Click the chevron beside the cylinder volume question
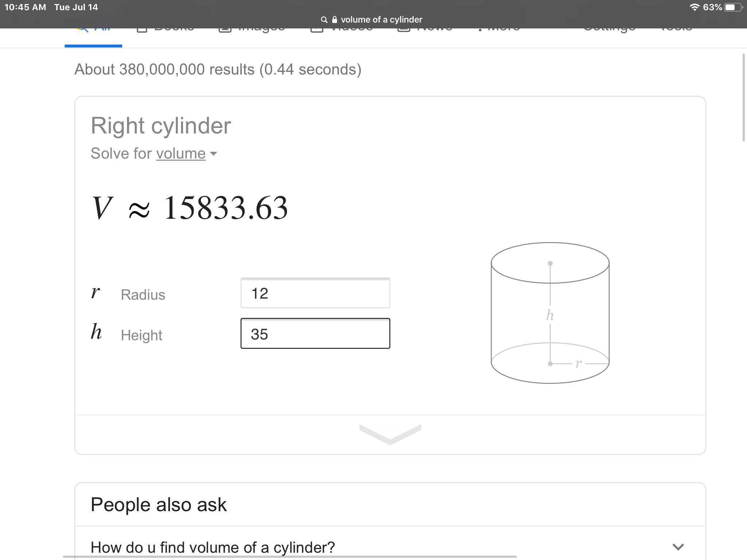The height and width of the screenshot is (560, 747). [678, 547]
